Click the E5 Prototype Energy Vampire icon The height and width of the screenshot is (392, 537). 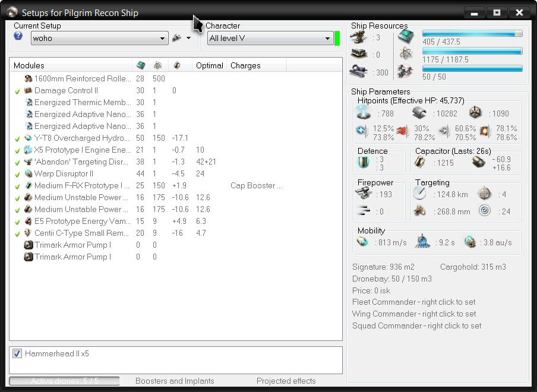(29, 221)
